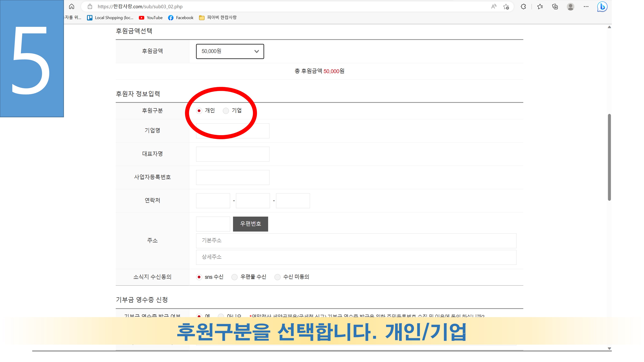Click the user profile avatar icon

pos(570,6)
